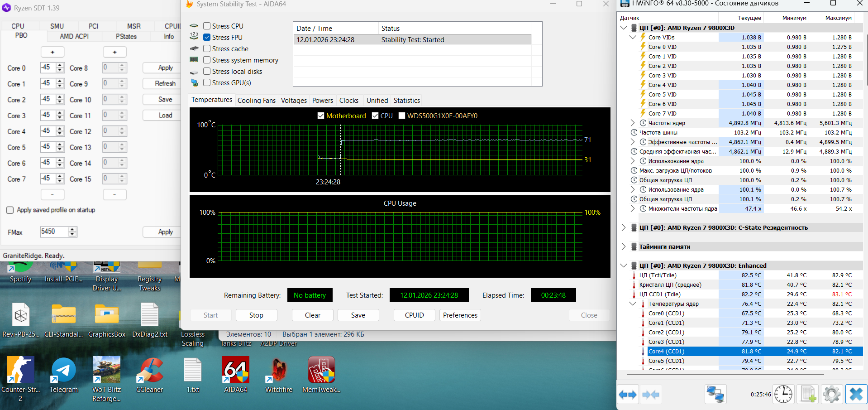868x410 pixels.
Task: Hide the Motherboard temperature graph line
Action: 321,116
